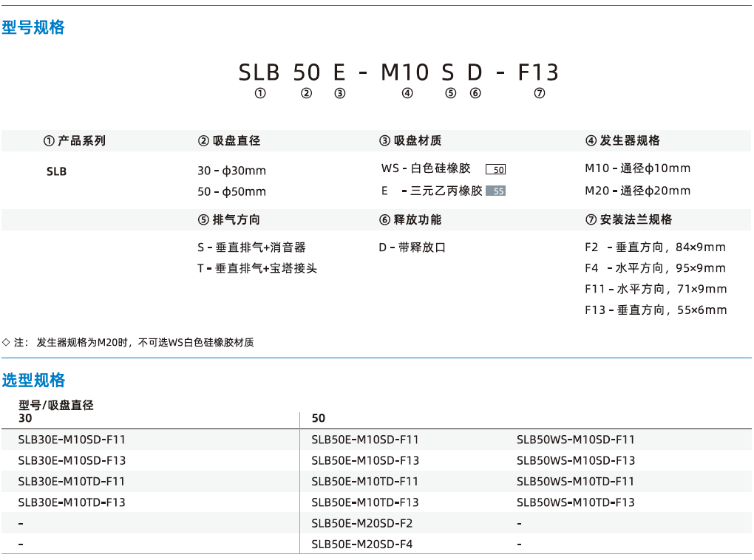This screenshot has height=560, width=754.
Task: Click the ③ 吸盘材质 column header
Action: [x=410, y=141]
